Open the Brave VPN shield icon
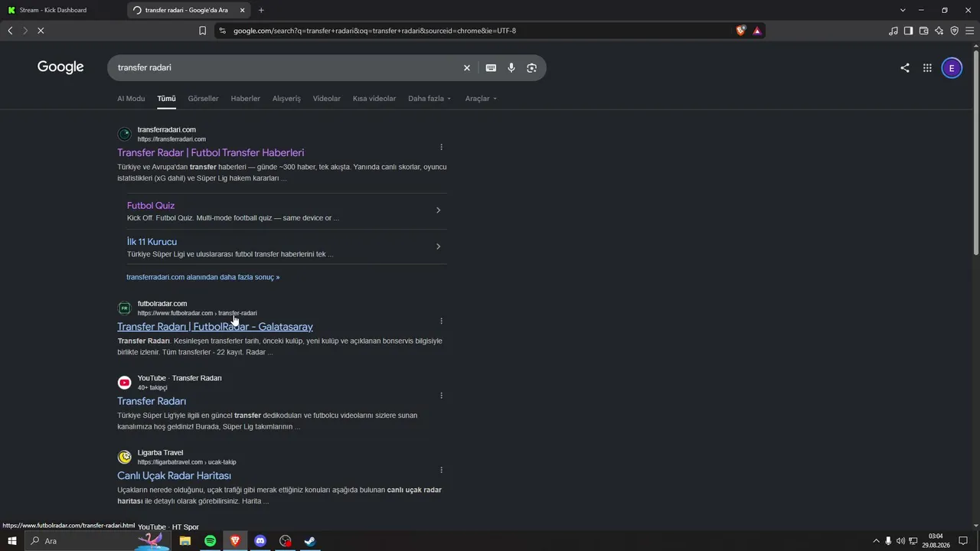Screen dimensions: 980x551 [x=954, y=31]
